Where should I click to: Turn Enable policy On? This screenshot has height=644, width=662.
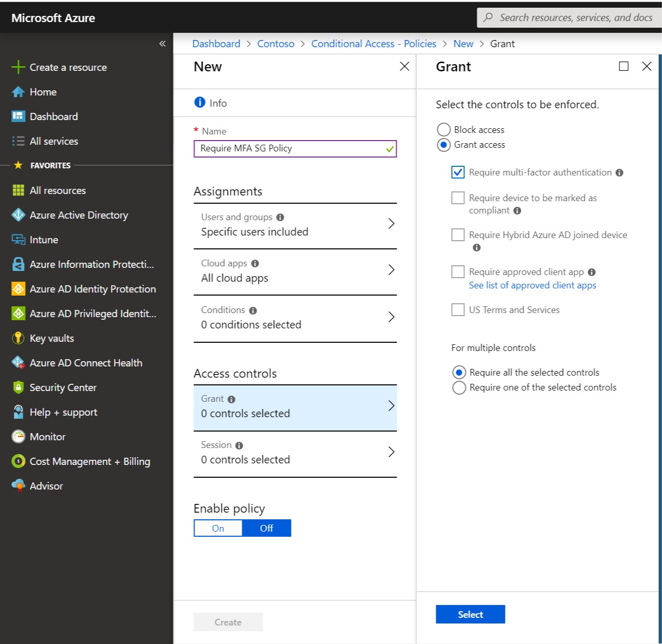[218, 528]
